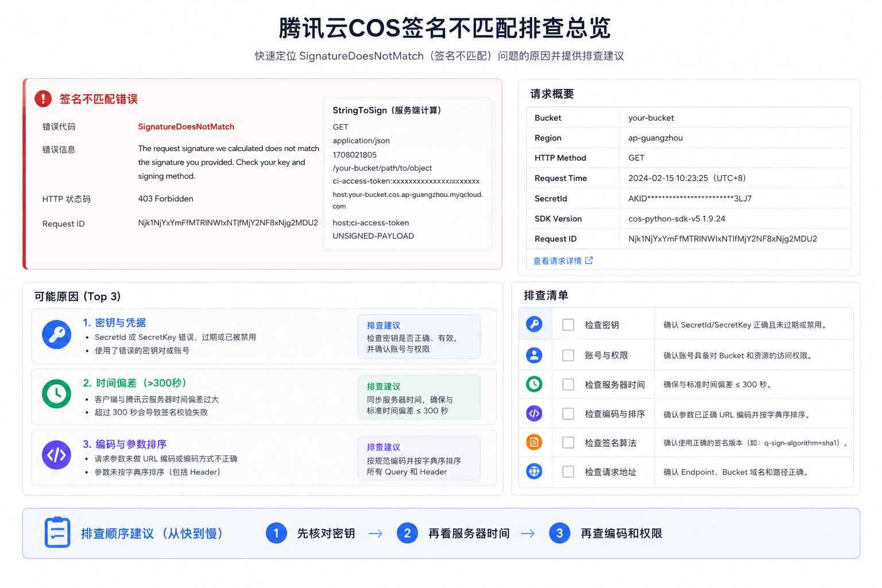Select the 检查请求地址 checkbox
Image resolution: width=882 pixels, height=588 pixels.
click(568, 472)
